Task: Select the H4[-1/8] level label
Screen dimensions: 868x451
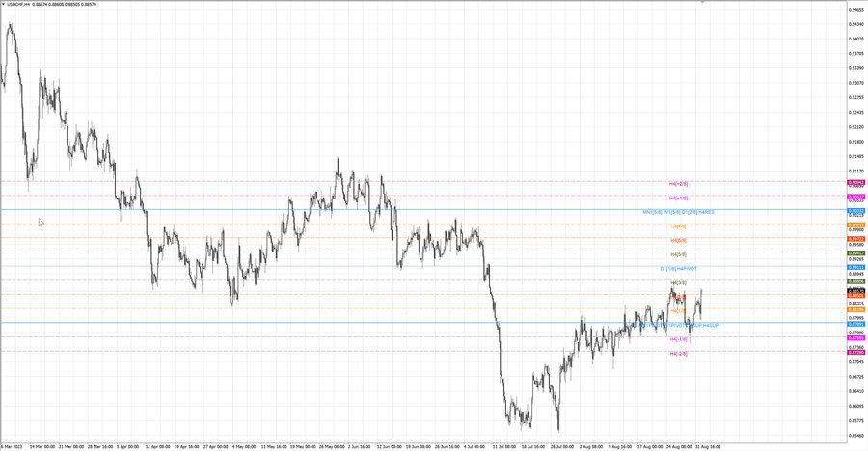Action: coord(679,339)
